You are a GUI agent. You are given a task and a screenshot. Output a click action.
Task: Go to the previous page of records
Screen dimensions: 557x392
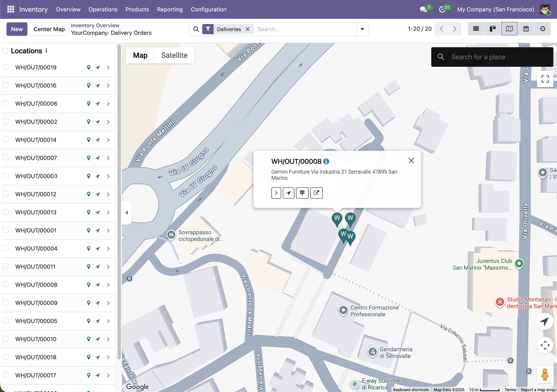coord(442,29)
